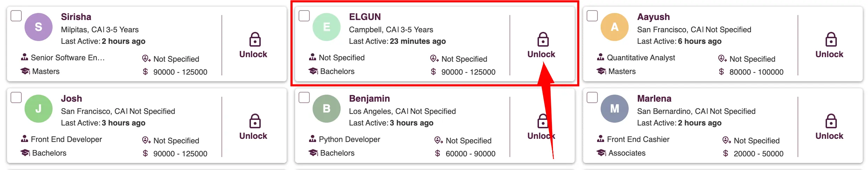868x170 pixels.
Task: Open Josh's name link
Action: point(71,98)
